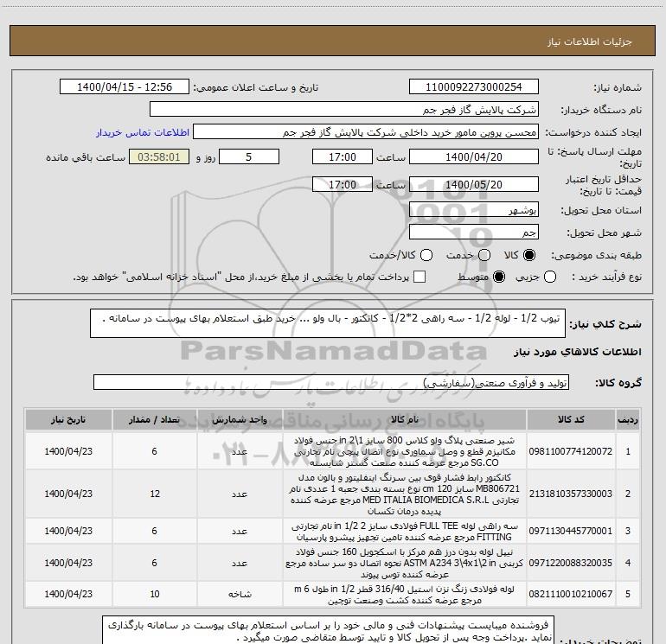This screenshot has height=644, width=666.
Task: Click item code 0971130445770001
Action: [x=571, y=531]
